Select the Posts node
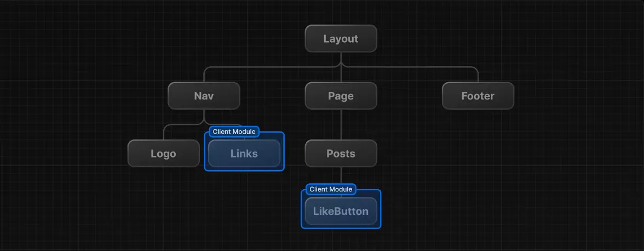This screenshot has width=644, height=251. (341, 154)
